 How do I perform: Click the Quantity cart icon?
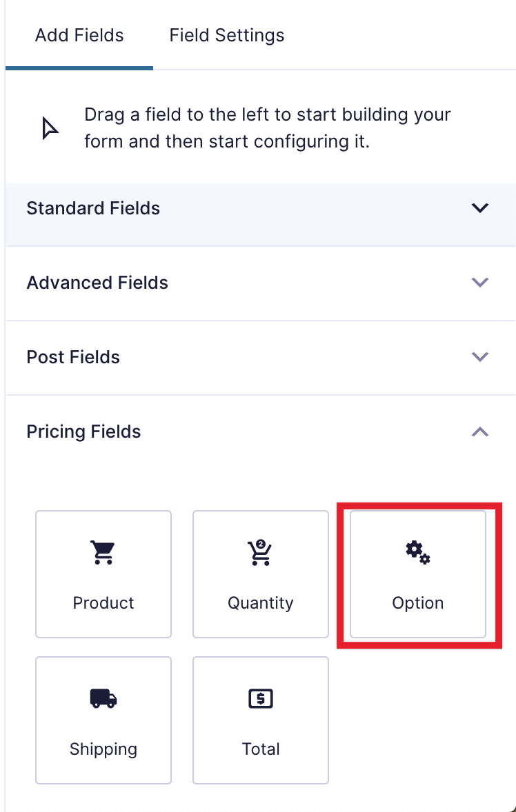tap(261, 552)
